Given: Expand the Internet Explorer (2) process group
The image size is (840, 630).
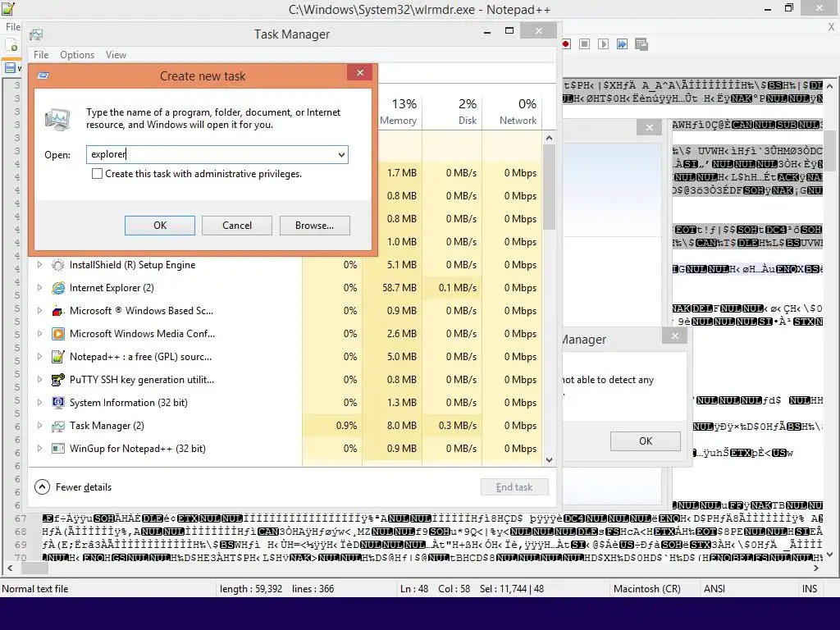Looking at the screenshot, I should pyautogui.click(x=39, y=288).
